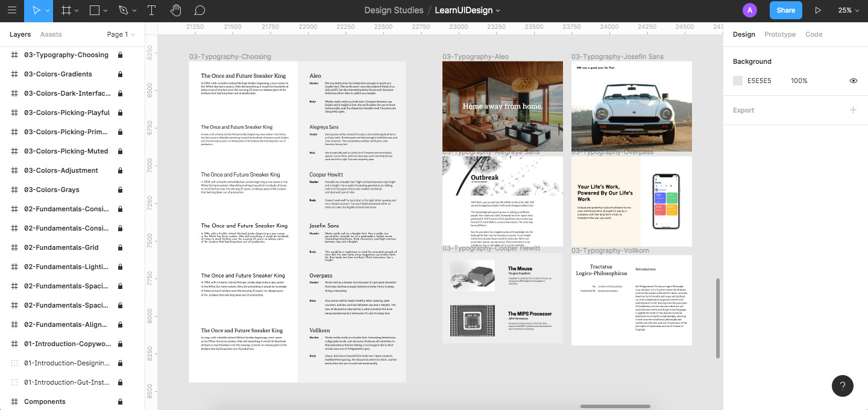Toggle background visibility eye icon

(853, 81)
